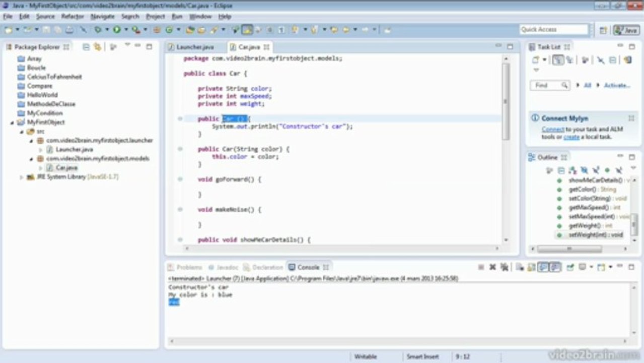
Task: Select Car.java in Package Explorer
Action: click(x=66, y=167)
